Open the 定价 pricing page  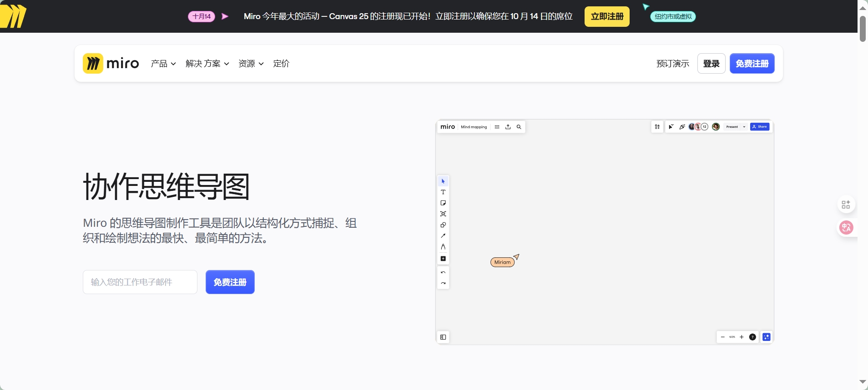281,64
